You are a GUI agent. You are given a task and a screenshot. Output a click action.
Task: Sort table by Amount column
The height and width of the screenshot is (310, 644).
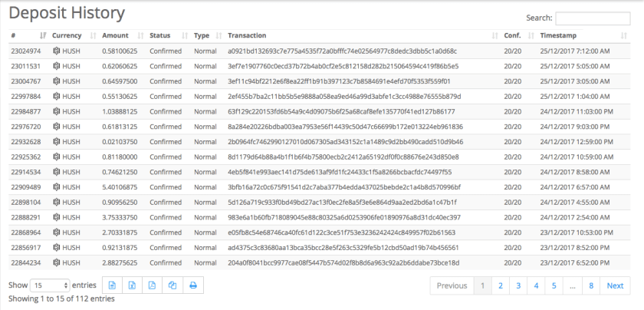[x=120, y=35]
